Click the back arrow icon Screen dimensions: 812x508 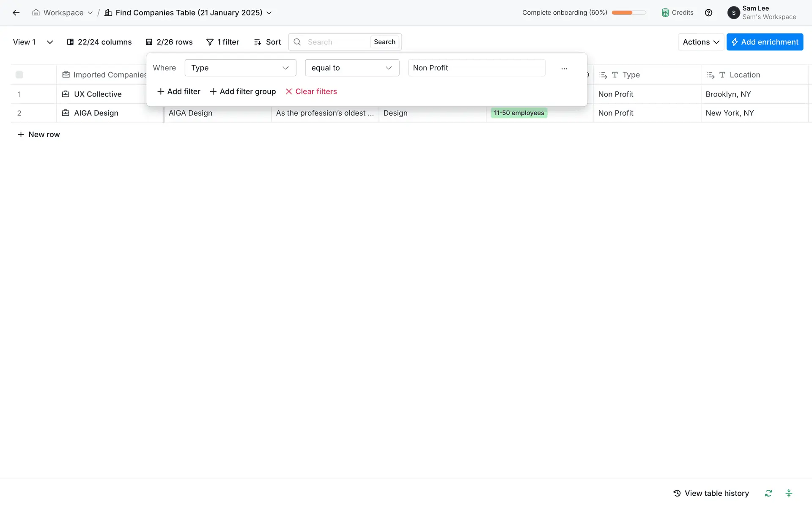click(16, 13)
